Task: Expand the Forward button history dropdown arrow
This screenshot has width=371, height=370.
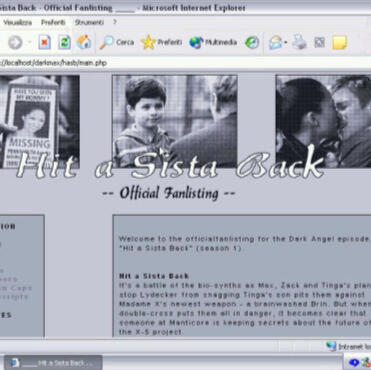Action: (29, 42)
